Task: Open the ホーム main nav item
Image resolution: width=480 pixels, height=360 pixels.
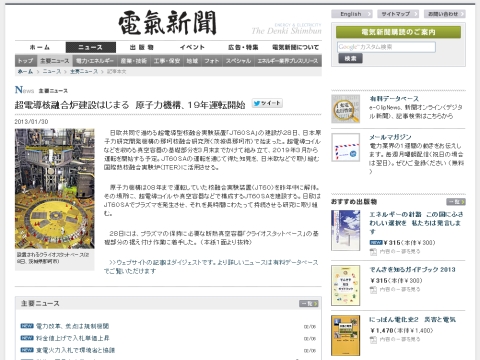Action: (40, 47)
